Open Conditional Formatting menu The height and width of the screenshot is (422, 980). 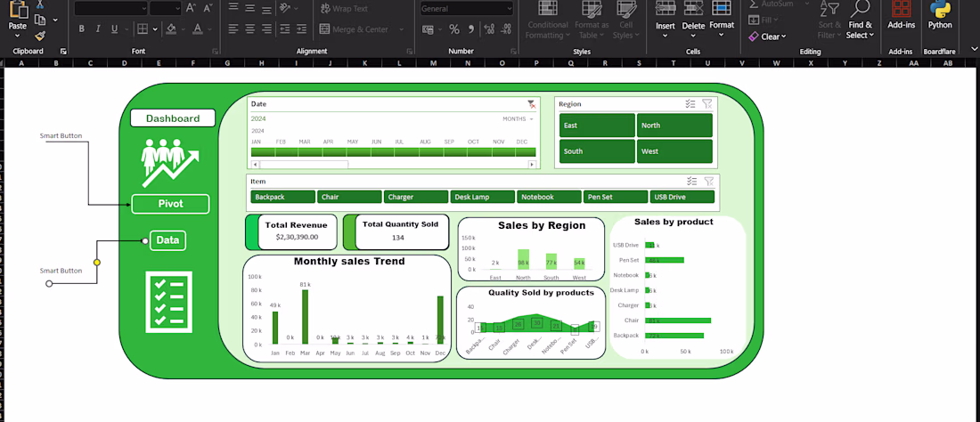coord(548,20)
